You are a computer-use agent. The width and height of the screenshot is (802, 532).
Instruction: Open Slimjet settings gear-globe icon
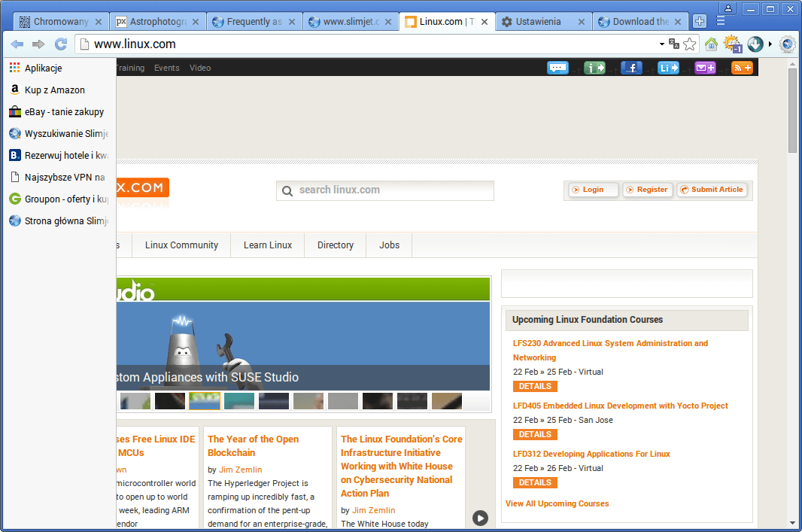788,44
